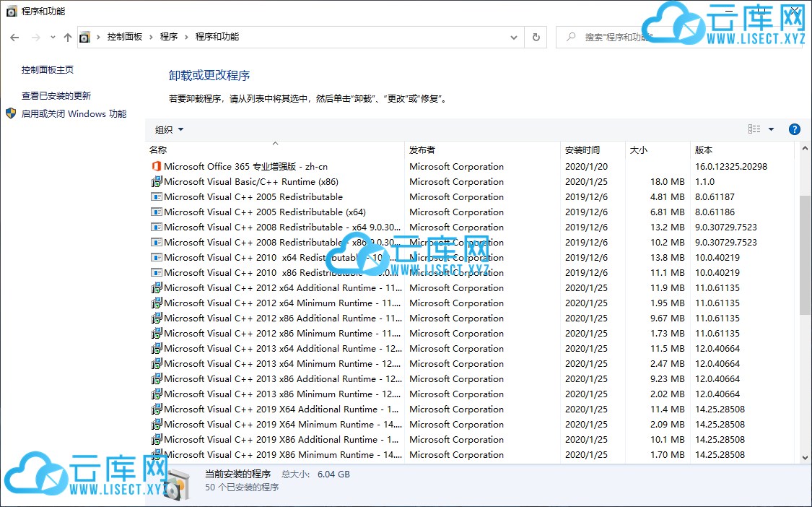
Task: Open the 组织 dropdown menu
Action: coord(170,129)
